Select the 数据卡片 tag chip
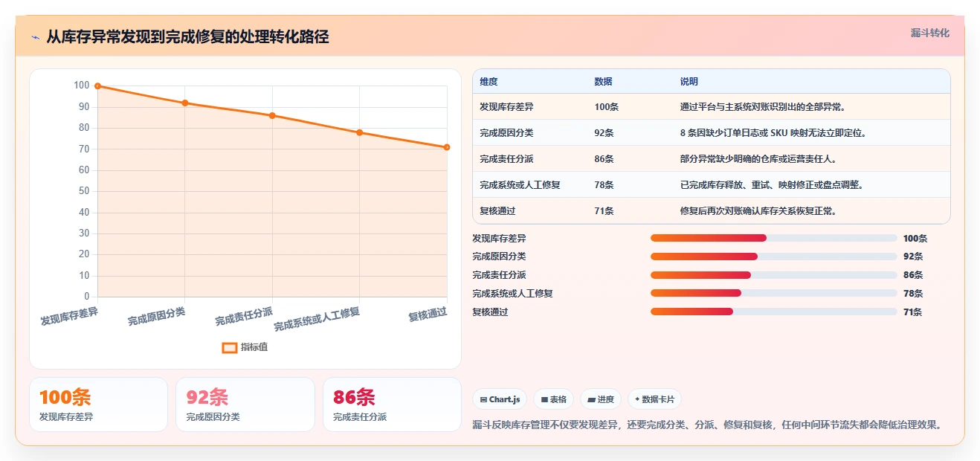Viewport: 980px width, 461px height. 654,399
